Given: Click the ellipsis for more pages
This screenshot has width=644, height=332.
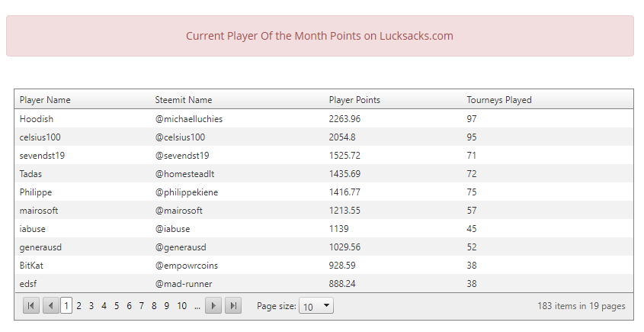Looking at the screenshot, I should coord(197,306).
